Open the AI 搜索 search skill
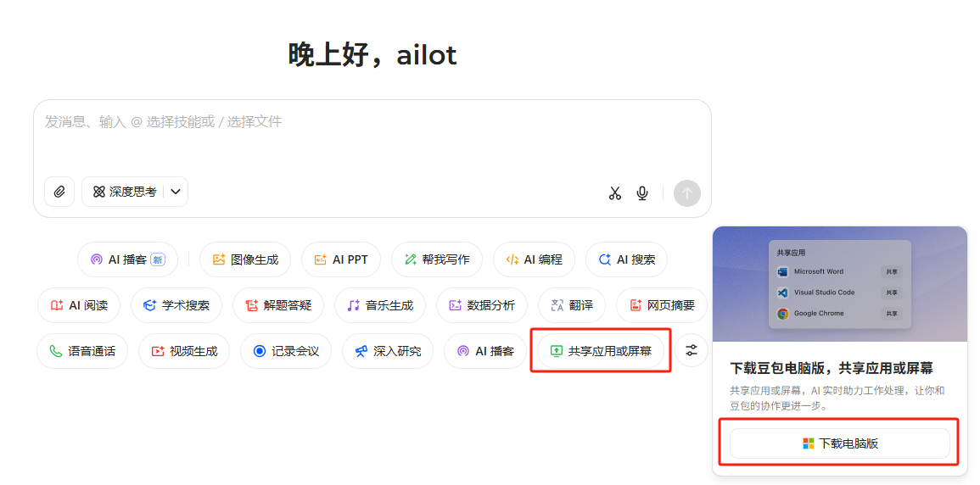 click(x=626, y=259)
